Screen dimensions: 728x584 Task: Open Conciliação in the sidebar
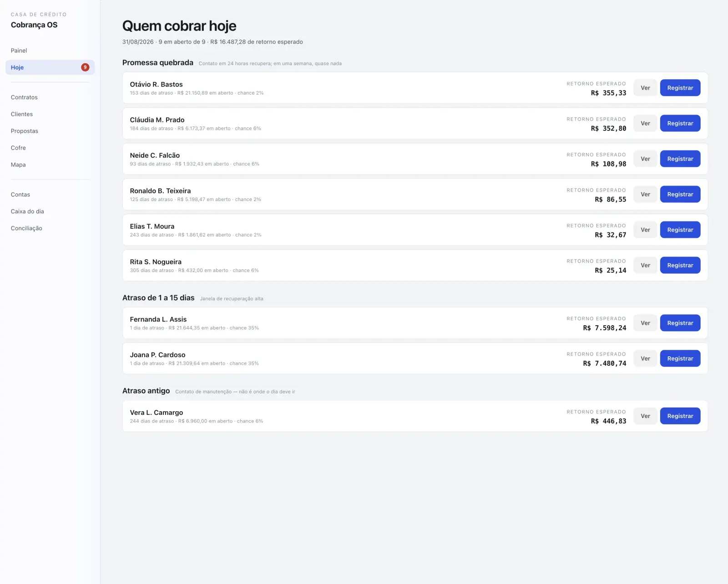click(x=50, y=228)
